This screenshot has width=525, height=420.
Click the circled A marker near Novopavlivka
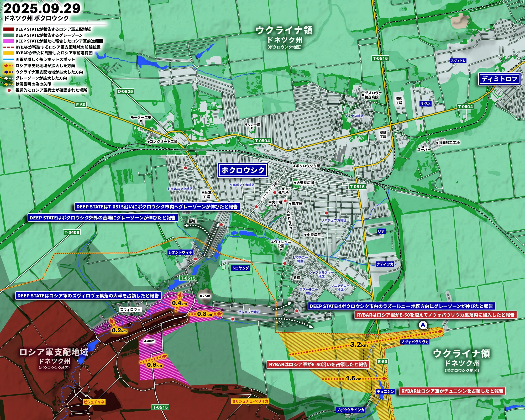(423, 325)
